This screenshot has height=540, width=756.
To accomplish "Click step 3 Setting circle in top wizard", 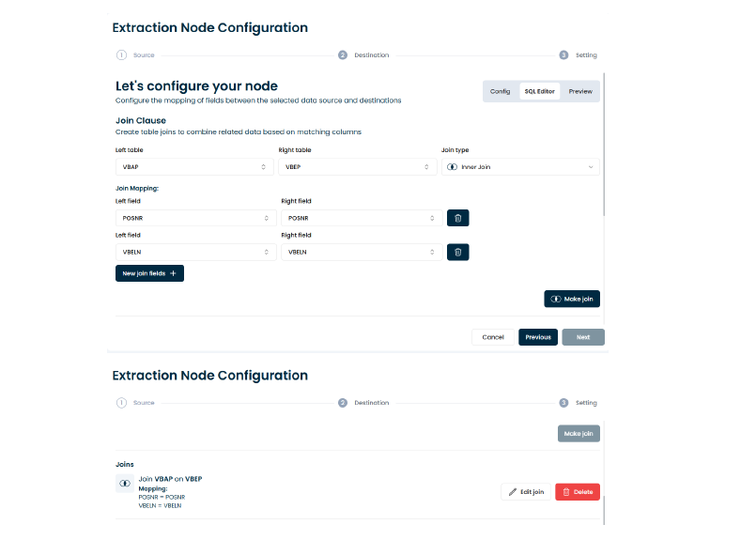I will pyautogui.click(x=563, y=55).
